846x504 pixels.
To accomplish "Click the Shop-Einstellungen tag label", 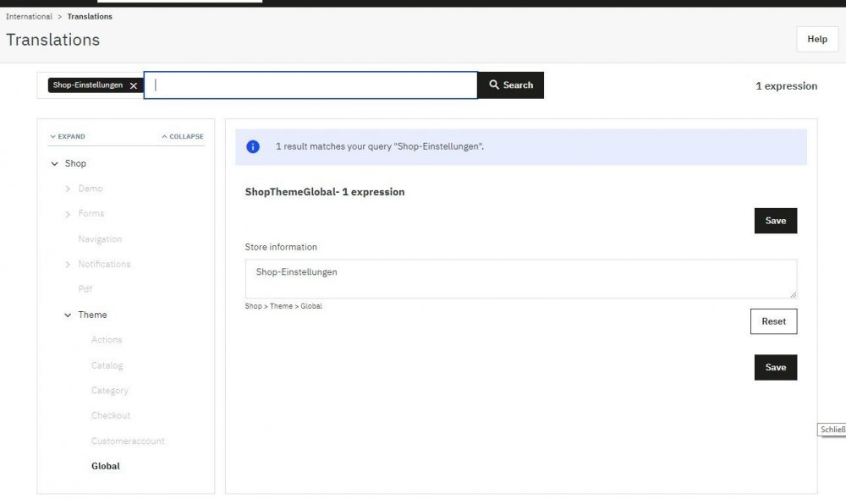I will click(88, 85).
